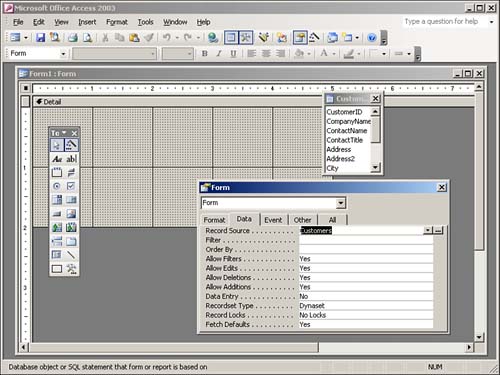Open the Undo history dropdown arrow
500x375 pixels.
[177, 37]
